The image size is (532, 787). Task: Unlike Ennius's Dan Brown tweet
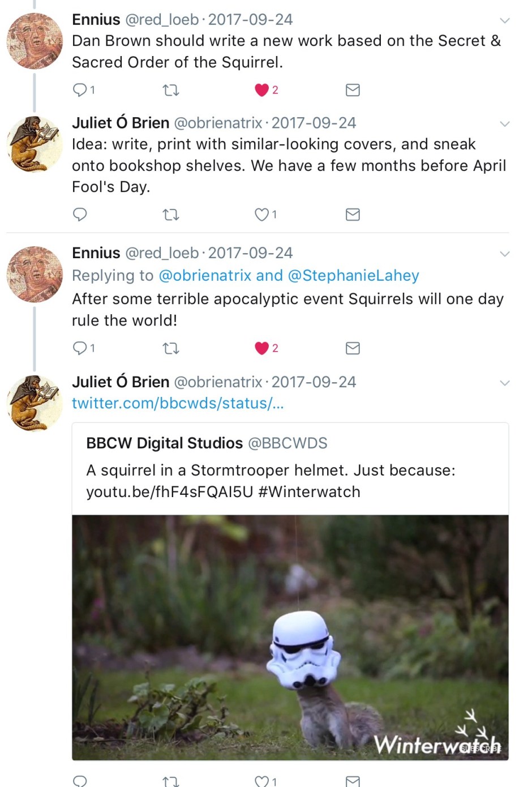(x=261, y=90)
